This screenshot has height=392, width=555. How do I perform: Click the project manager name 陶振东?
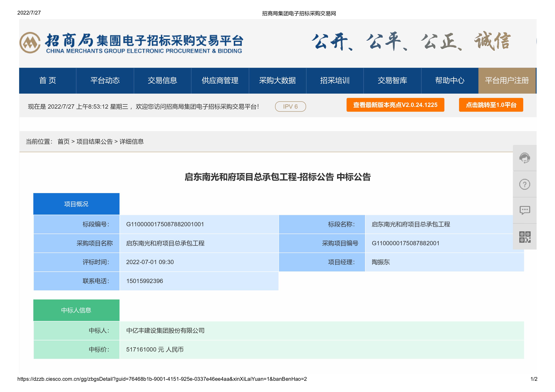[381, 262]
